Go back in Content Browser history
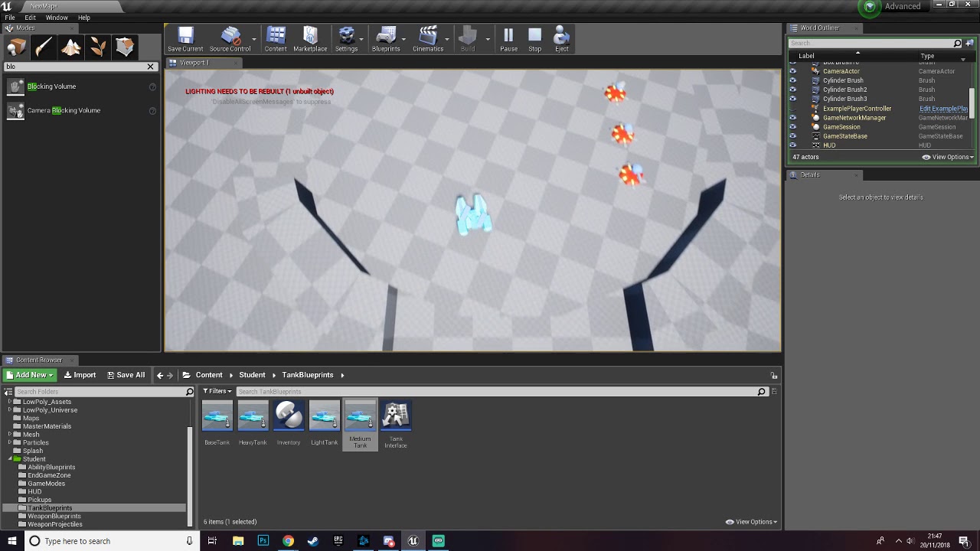980x551 pixels. click(159, 375)
